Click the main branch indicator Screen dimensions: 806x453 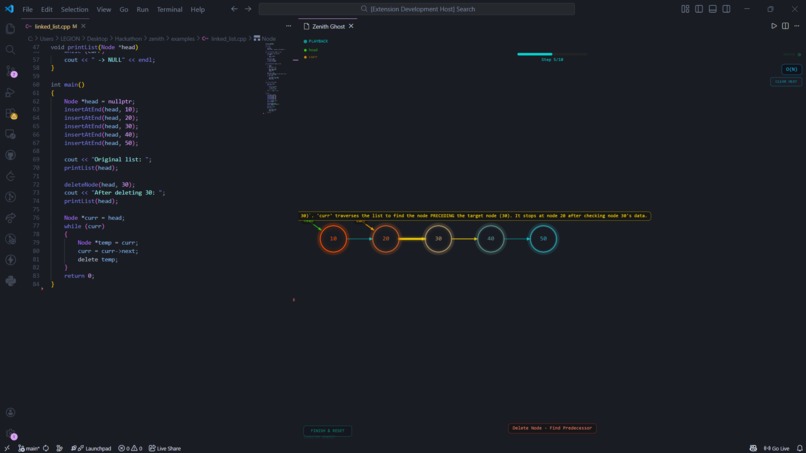pyautogui.click(x=29, y=448)
